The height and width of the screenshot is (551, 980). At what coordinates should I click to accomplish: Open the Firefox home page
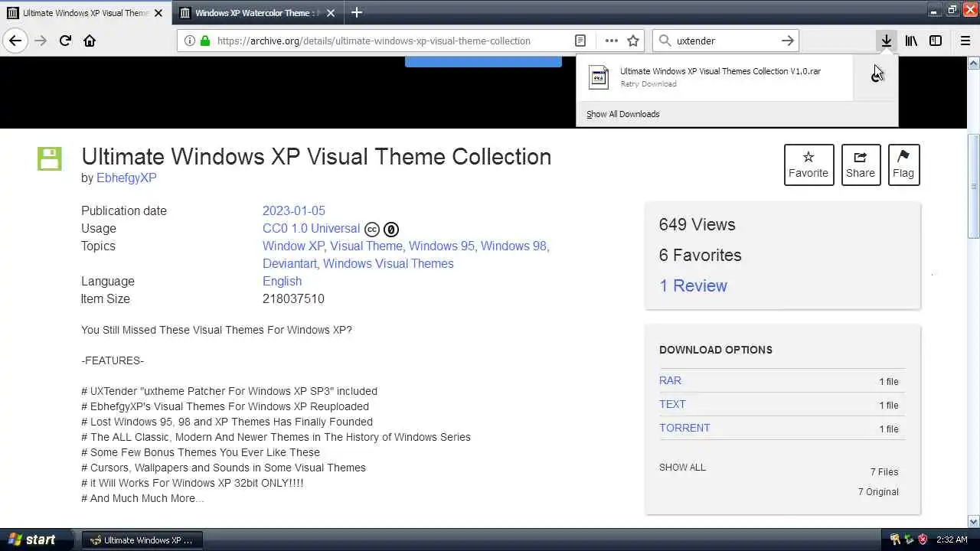tap(90, 41)
